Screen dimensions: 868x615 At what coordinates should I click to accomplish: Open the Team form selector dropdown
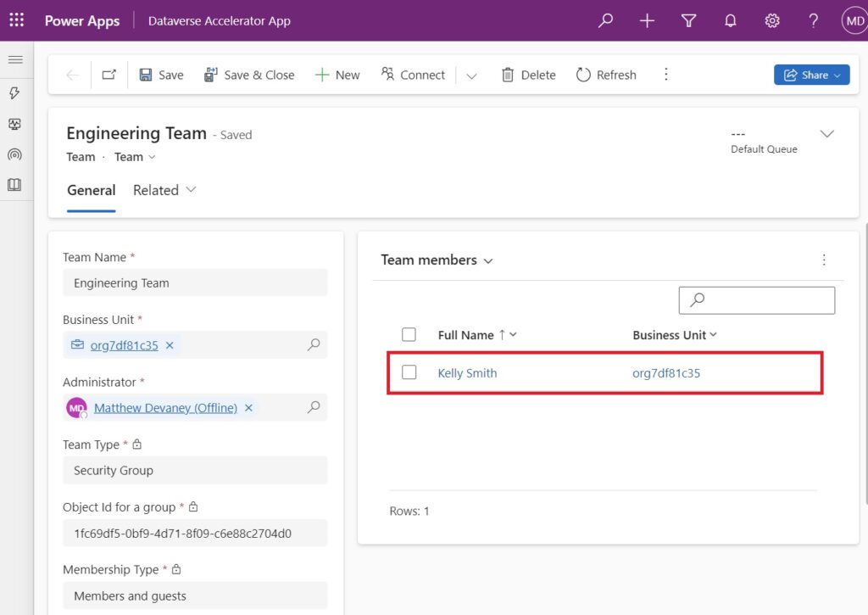pos(135,157)
